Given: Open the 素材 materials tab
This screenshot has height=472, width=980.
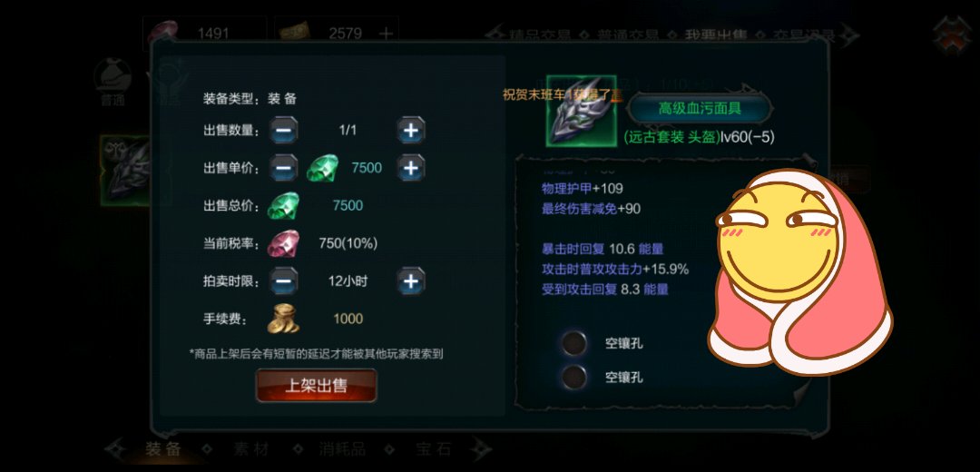Looking at the screenshot, I should (x=251, y=449).
